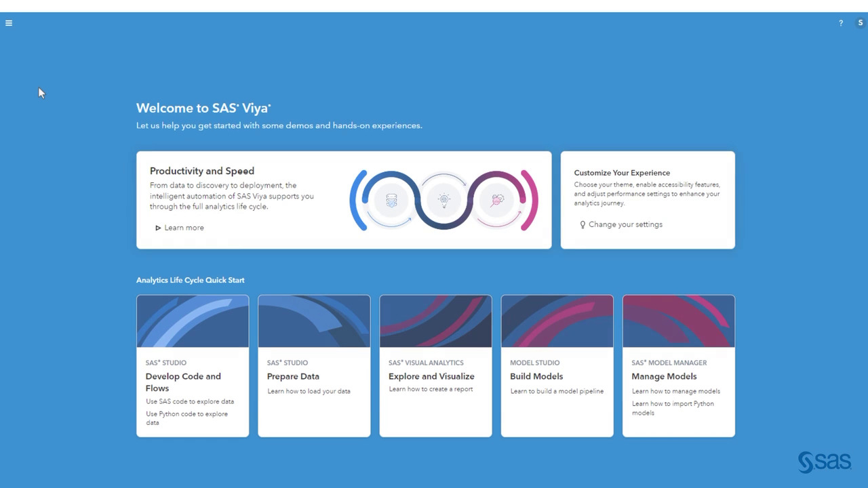This screenshot has height=488, width=868.
Task: Open Learn how to manage models
Action: (676, 391)
